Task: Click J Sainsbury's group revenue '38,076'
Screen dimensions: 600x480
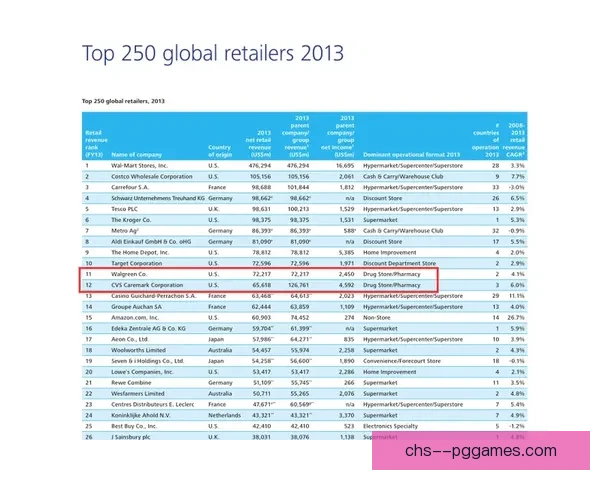Action: 299,437
